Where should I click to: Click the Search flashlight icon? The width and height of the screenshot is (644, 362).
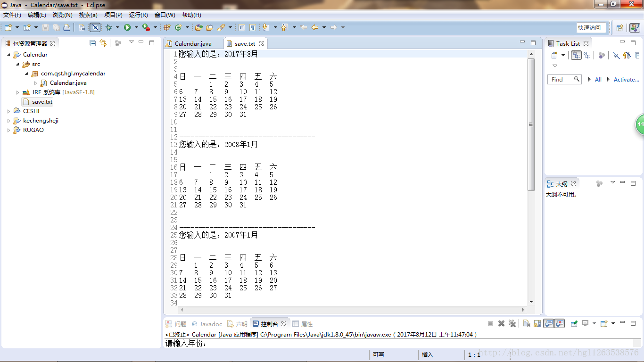(221, 27)
